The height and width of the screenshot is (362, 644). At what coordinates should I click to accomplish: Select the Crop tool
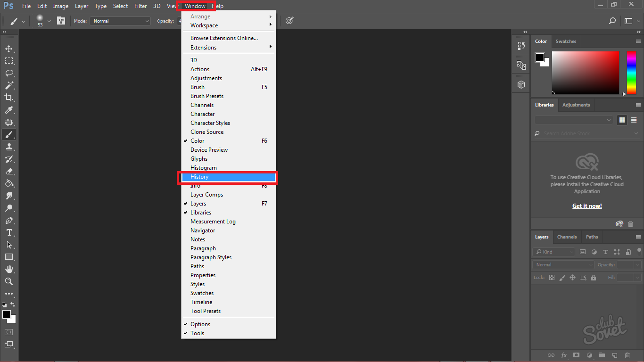point(9,98)
